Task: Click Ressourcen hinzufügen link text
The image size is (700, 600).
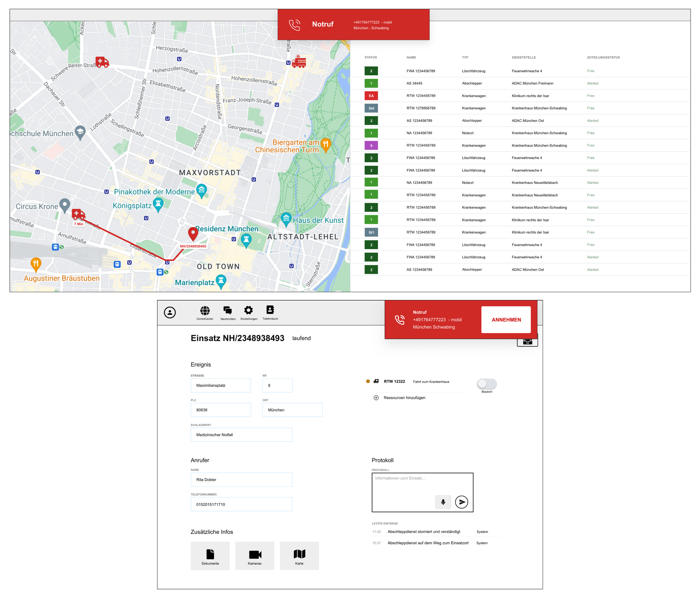Action: tap(404, 398)
